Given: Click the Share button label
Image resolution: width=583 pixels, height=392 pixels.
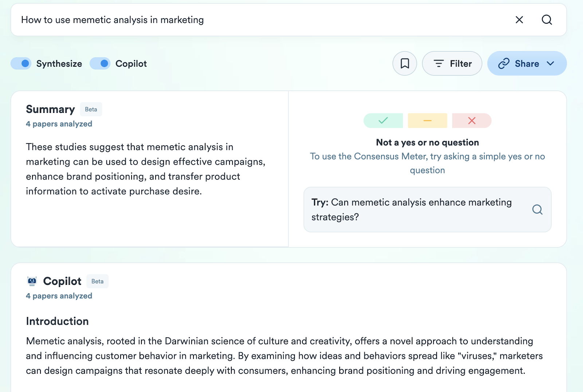Looking at the screenshot, I should coord(527,64).
